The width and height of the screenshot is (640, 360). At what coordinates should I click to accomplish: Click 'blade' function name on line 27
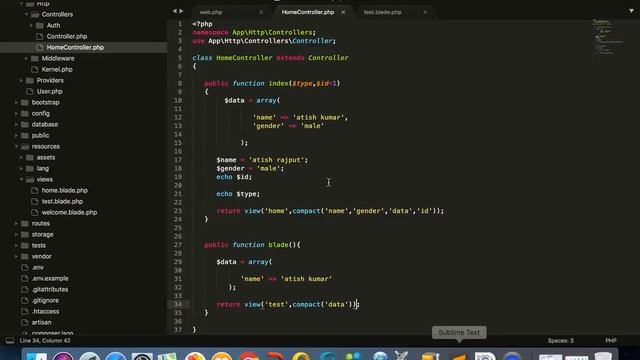pos(278,245)
